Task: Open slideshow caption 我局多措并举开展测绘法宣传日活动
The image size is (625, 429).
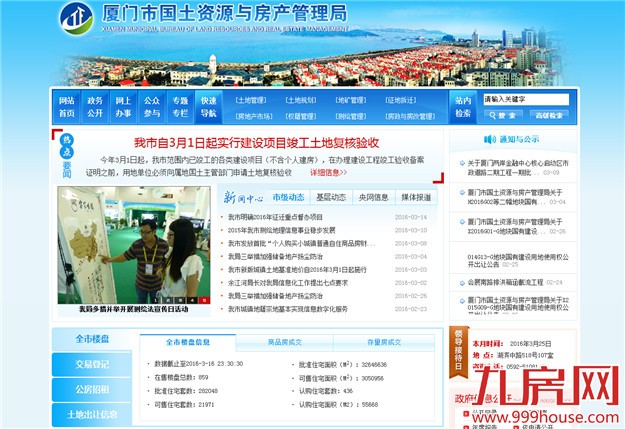Action: 134,309
